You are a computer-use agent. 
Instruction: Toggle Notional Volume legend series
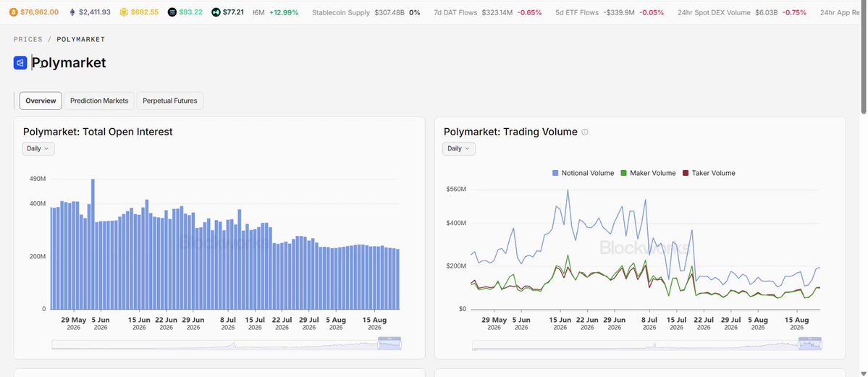(583, 173)
